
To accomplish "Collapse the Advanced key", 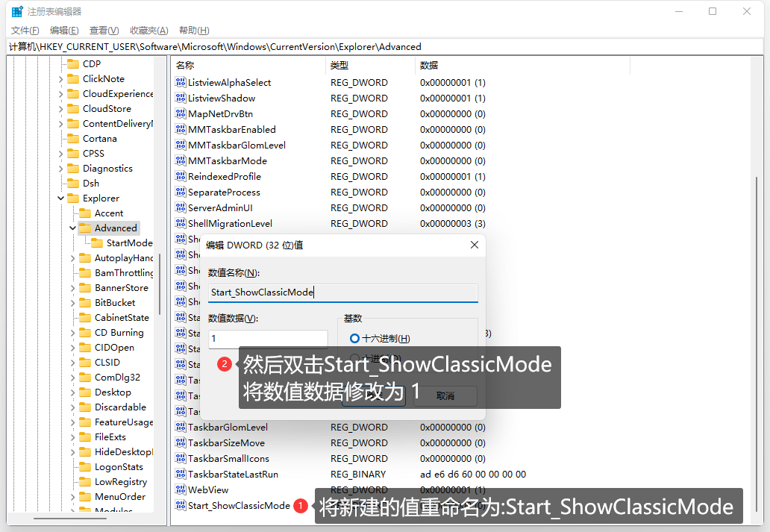I will click(72, 228).
